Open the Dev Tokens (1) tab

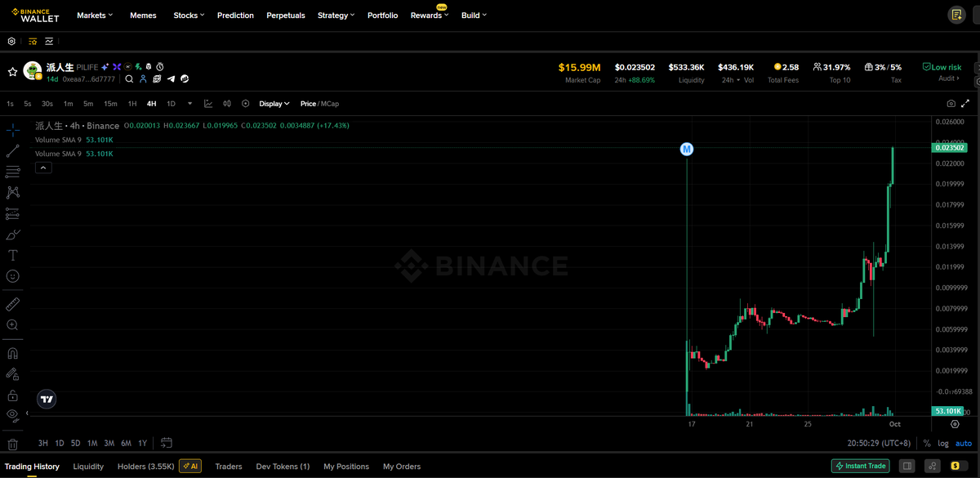(283, 467)
